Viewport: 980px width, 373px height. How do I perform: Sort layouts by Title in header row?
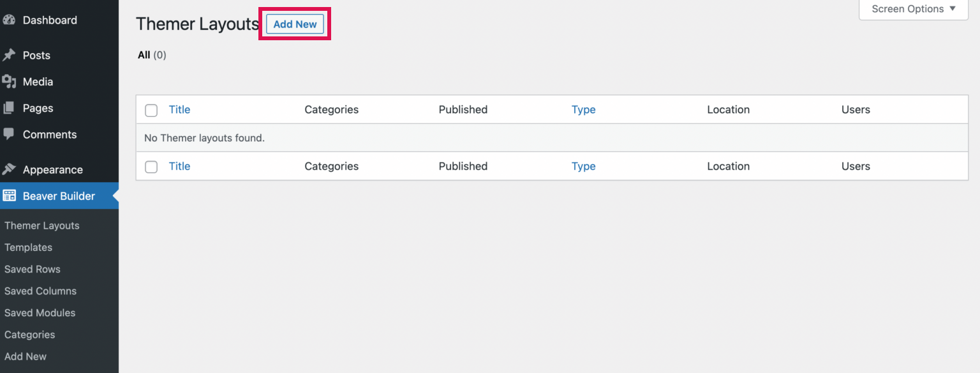(179, 110)
